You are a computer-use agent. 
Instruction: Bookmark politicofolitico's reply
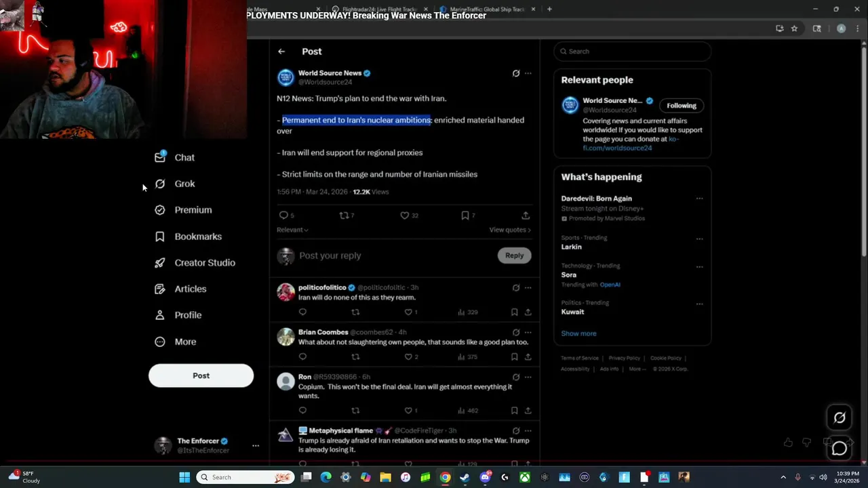coord(515,312)
